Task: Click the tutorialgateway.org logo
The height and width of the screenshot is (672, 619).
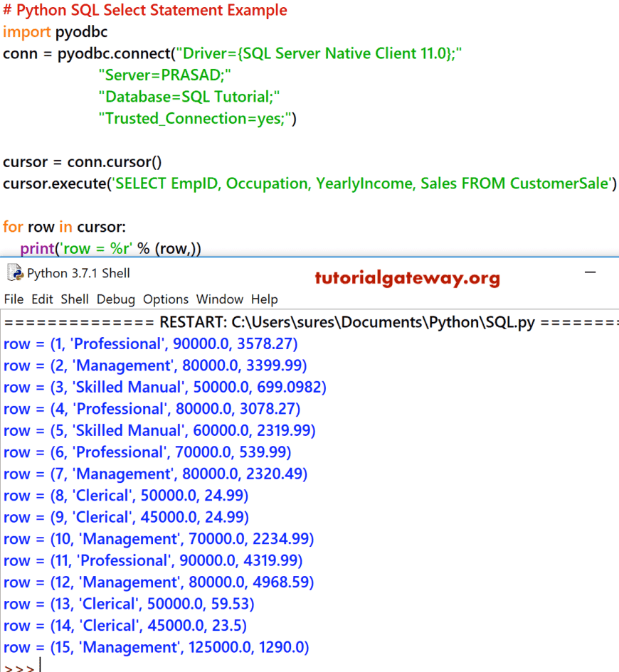Action: [x=407, y=278]
